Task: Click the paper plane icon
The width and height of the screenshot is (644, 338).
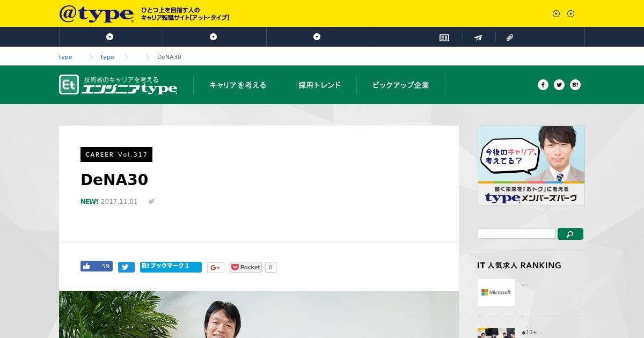Action: [478, 38]
